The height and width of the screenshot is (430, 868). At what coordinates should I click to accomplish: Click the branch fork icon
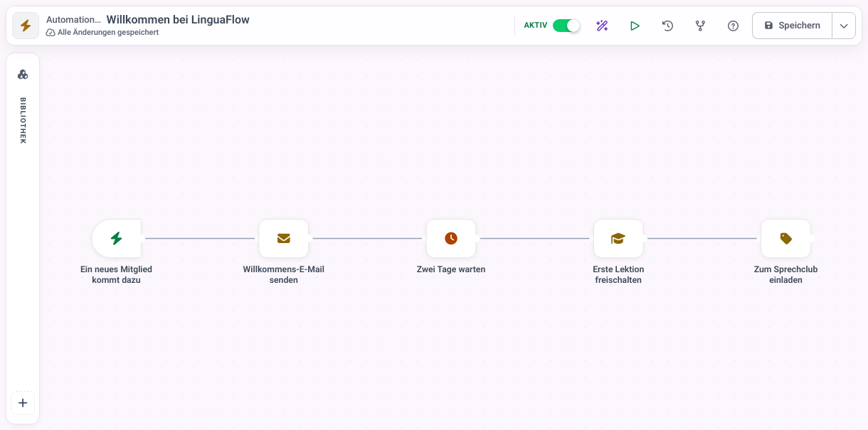click(x=700, y=26)
